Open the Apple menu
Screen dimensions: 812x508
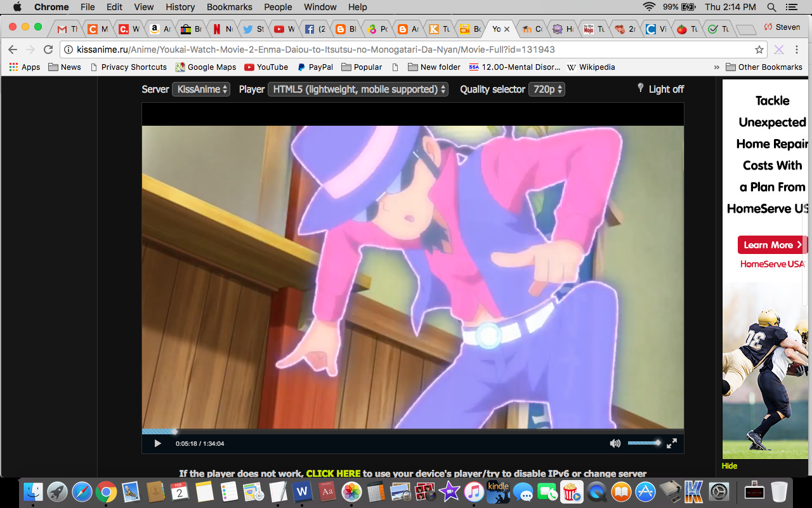17,7
